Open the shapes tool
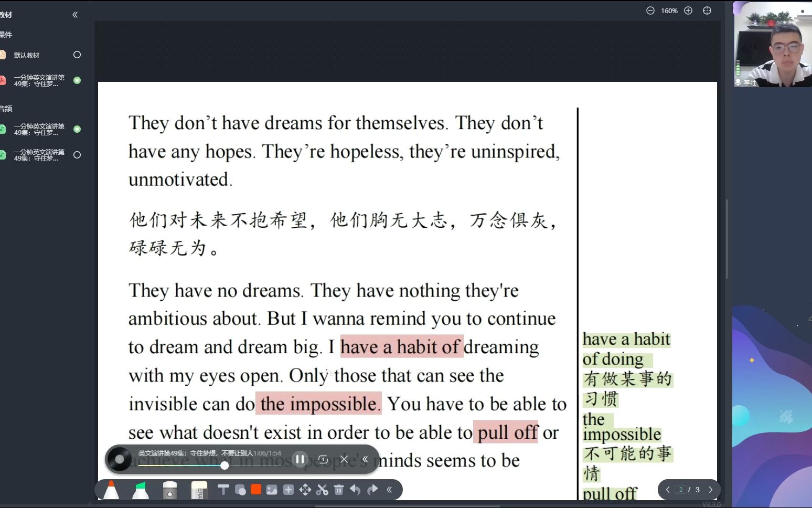Screen dimensions: 812x508 pyautogui.click(x=240, y=490)
